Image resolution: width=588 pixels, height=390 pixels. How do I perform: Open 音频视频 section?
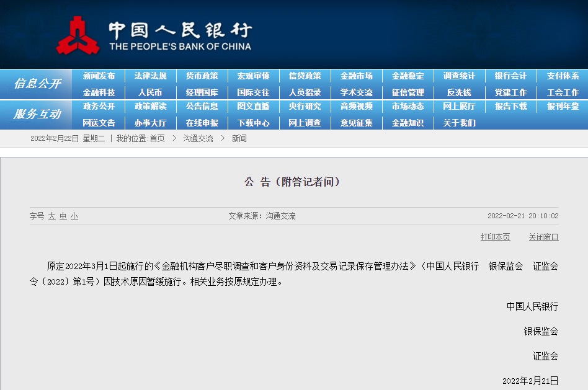click(x=356, y=107)
